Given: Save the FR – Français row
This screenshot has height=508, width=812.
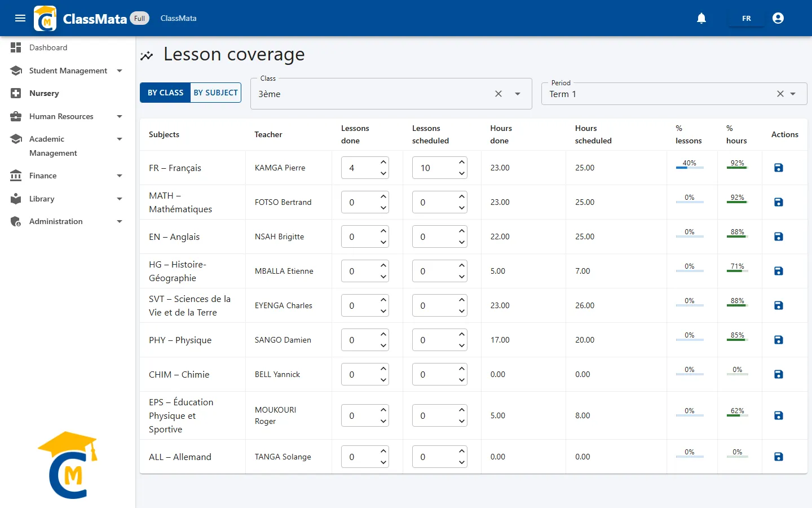Looking at the screenshot, I should tap(779, 168).
